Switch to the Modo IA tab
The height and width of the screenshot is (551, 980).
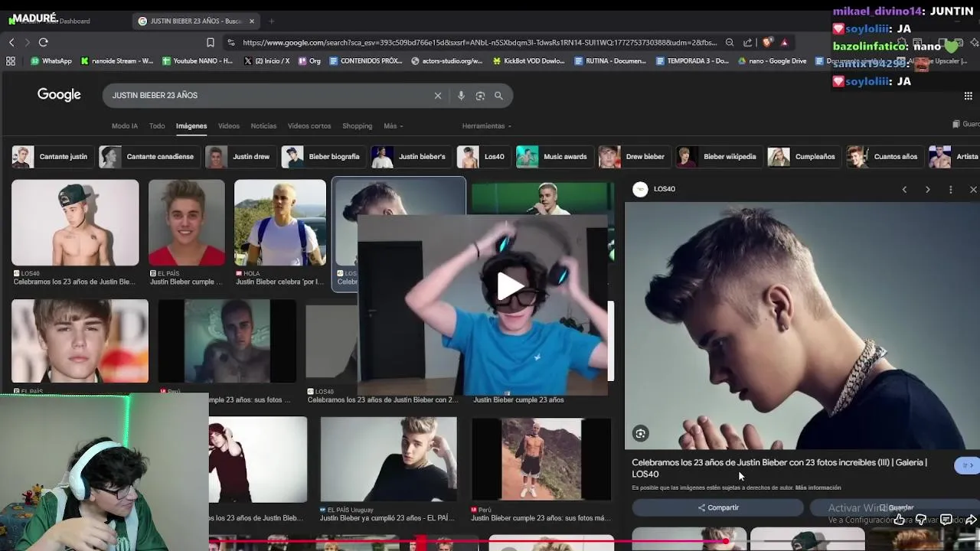125,126
